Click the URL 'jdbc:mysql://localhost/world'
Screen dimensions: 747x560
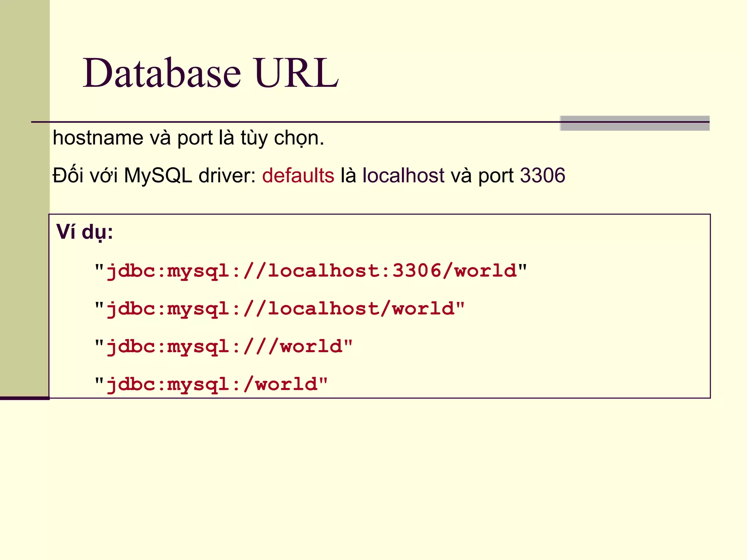point(280,310)
